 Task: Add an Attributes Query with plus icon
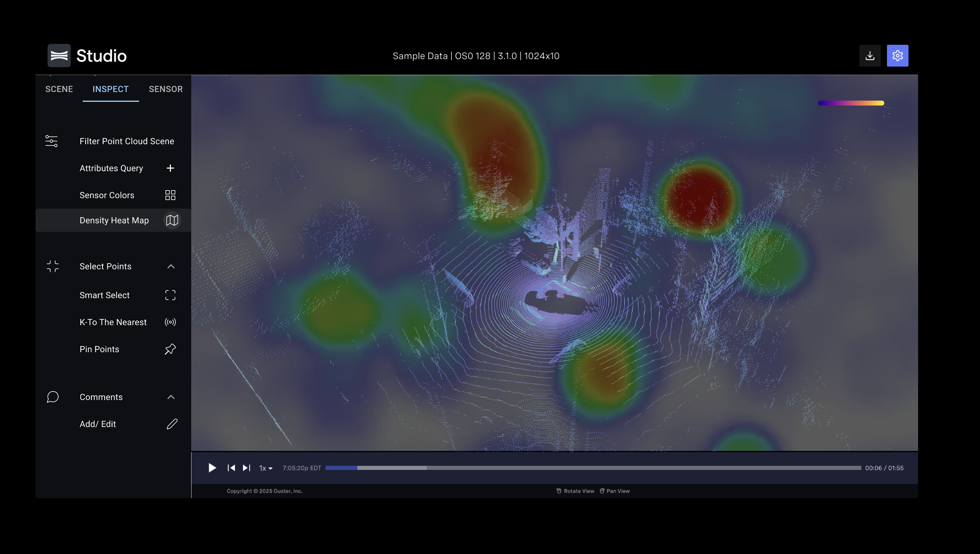(x=170, y=168)
